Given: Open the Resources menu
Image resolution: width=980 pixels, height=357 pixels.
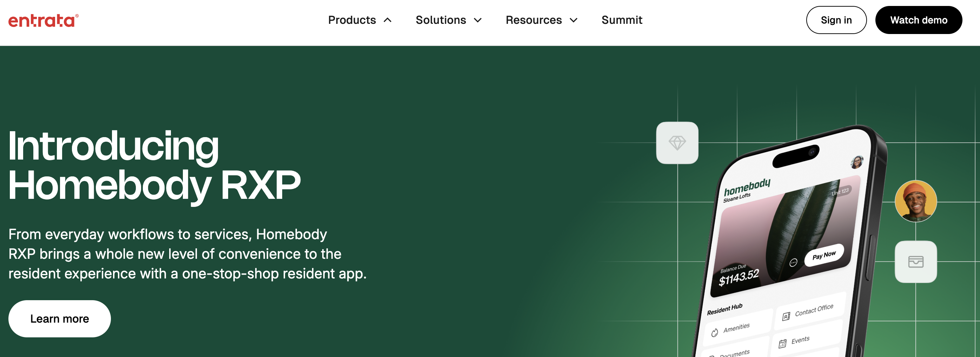Looking at the screenshot, I should [534, 20].
